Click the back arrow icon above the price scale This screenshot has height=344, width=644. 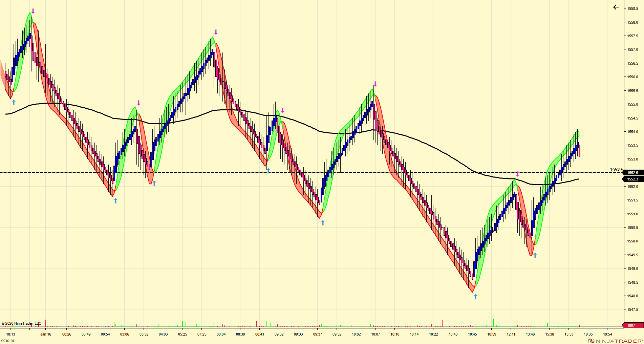point(616,7)
